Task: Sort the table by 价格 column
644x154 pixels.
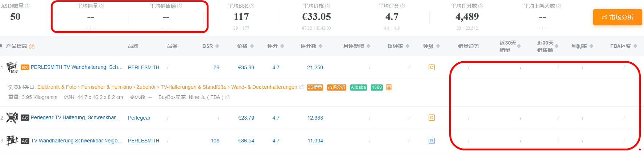Action: 245,46
